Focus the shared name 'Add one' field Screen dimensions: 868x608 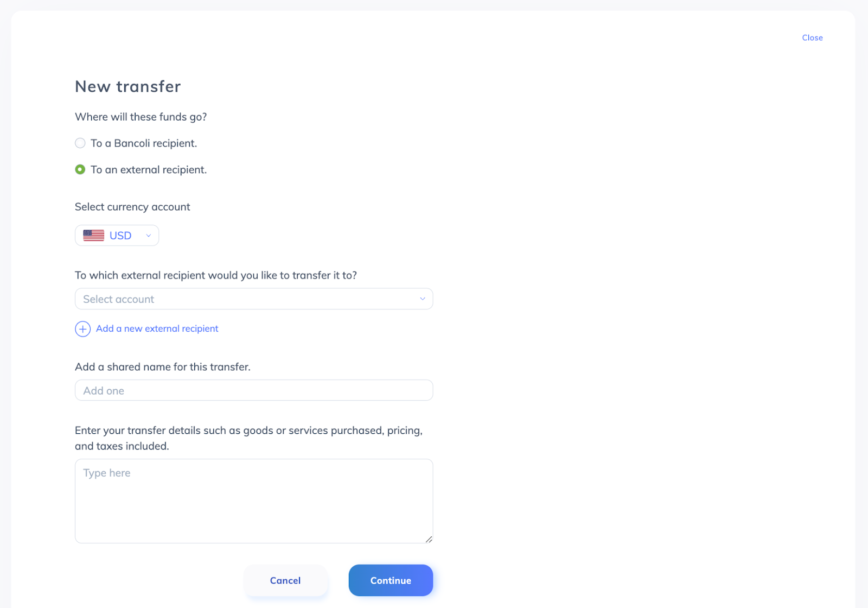click(253, 391)
